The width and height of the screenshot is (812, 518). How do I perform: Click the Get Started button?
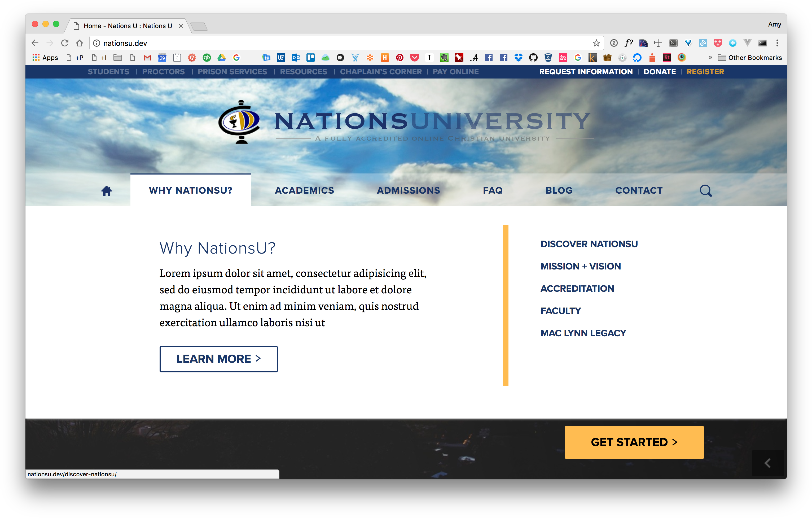tap(634, 442)
